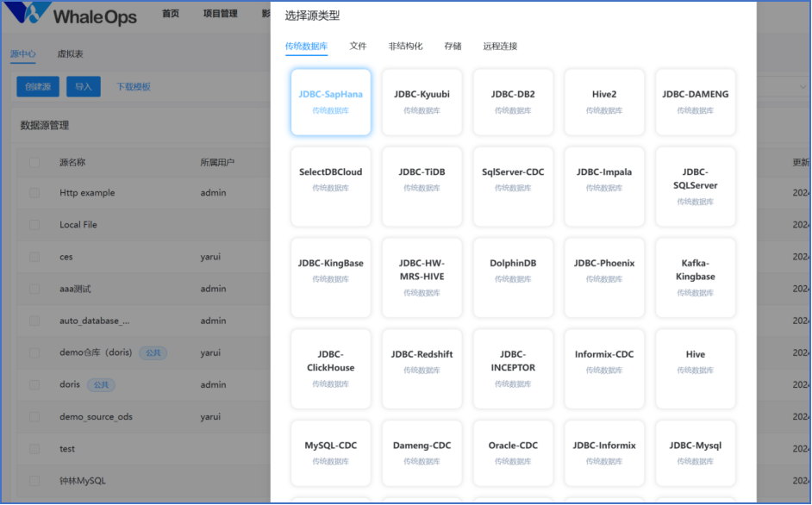The width and height of the screenshot is (812, 505).
Task: Select the 远程连接 source type tab
Action: [500, 46]
